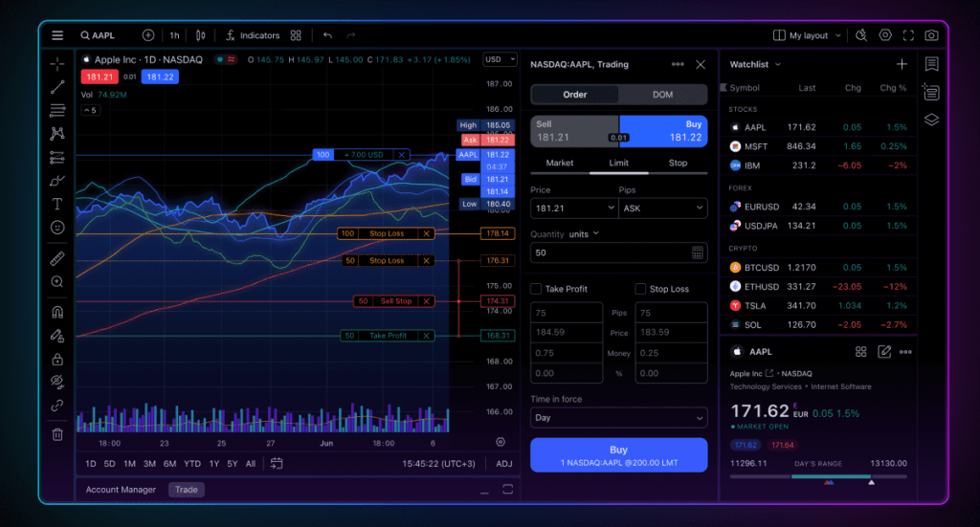980x527 pixels.
Task: Open the snapshot camera icon
Action: [x=931, y=35]
